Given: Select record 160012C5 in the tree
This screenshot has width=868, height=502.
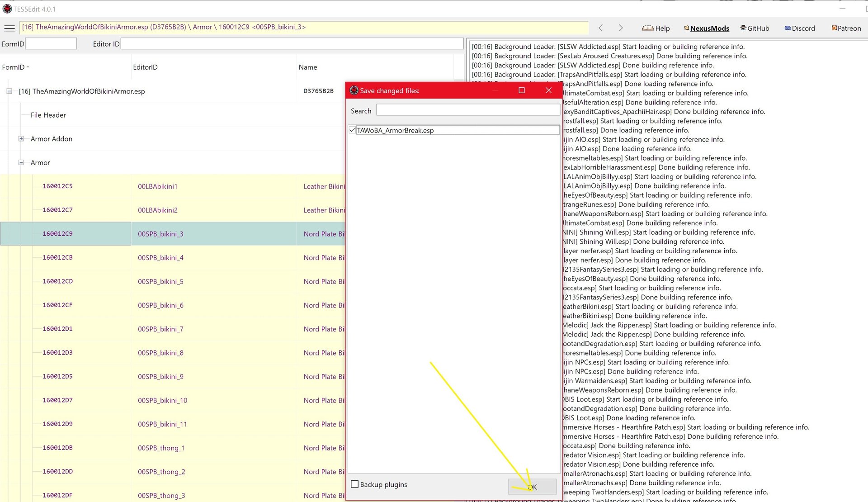Looking at the screenshot, I should [57, 186].
